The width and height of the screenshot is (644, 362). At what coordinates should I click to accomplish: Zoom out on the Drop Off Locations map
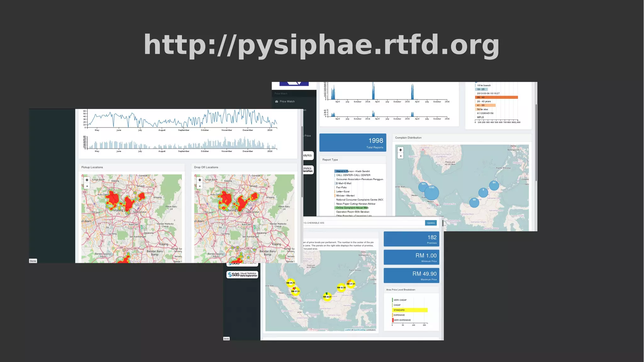[200, 186]
